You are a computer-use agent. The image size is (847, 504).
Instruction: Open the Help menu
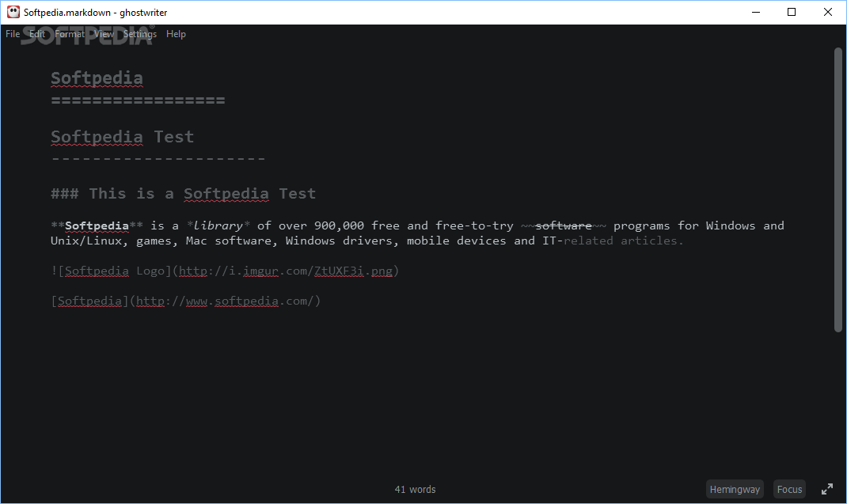176,34
